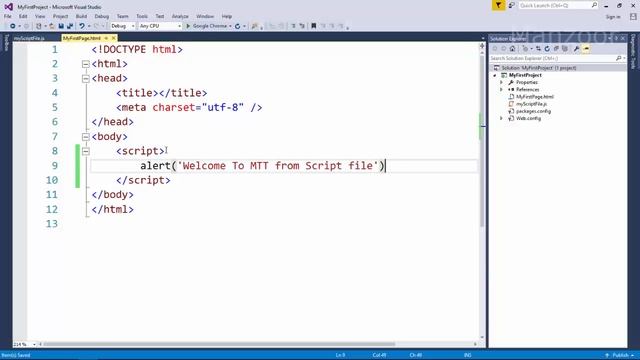Image resolution: width=640 pixels, height=360 pixels.
Task: Pin the MyFirstPage.html tab
Action: pyautogui.click(x=106, y=38)
